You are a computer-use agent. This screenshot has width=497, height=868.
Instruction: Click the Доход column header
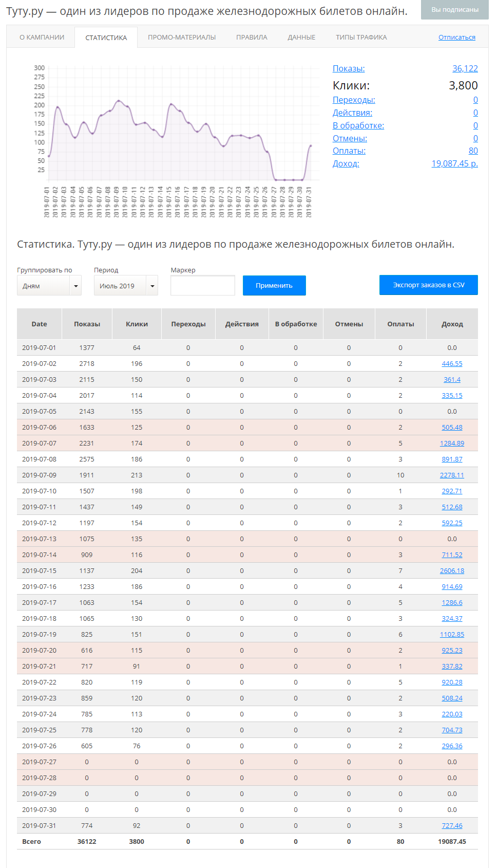[x=452, y=324]
